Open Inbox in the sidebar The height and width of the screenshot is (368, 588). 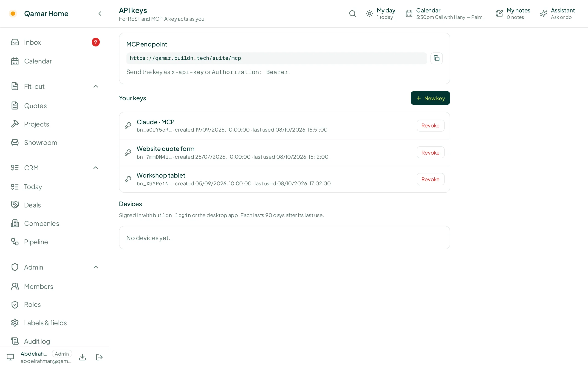[55, 42]
